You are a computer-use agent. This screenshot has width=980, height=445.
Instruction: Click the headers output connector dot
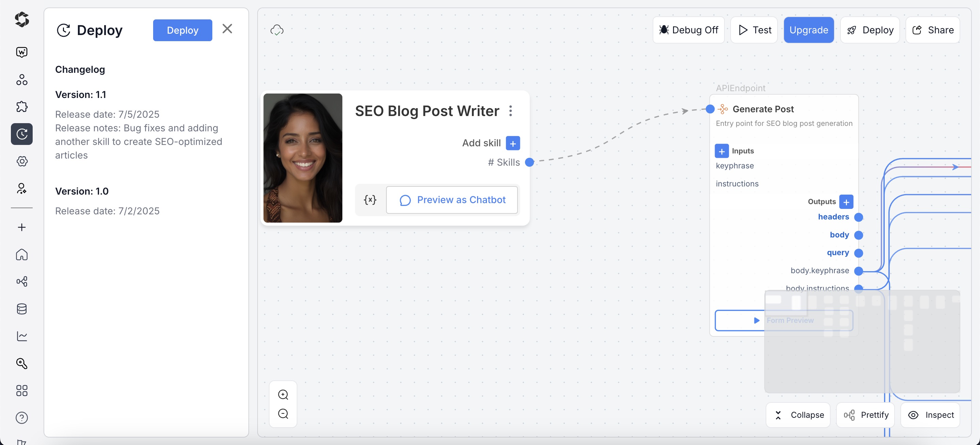point(859,217)
